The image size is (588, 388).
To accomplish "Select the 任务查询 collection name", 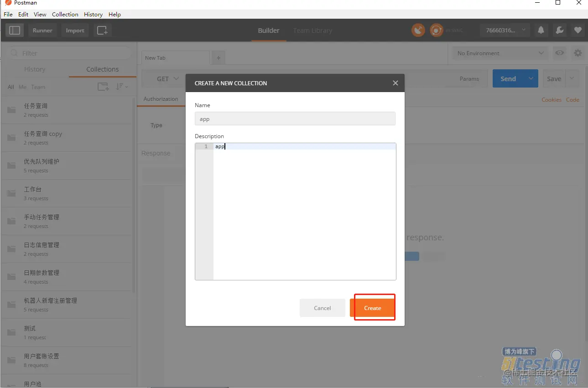I will pyautogui.click(x=36, y=106).
